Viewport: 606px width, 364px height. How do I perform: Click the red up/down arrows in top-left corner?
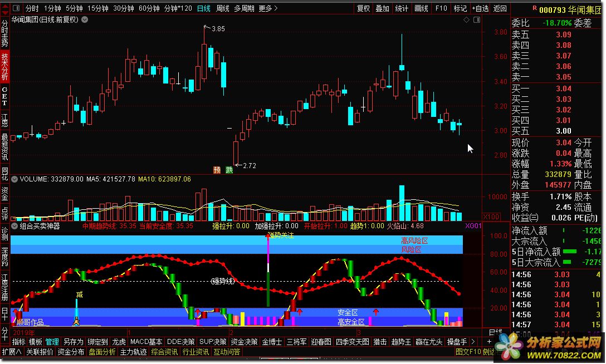(x=5, y=8)
